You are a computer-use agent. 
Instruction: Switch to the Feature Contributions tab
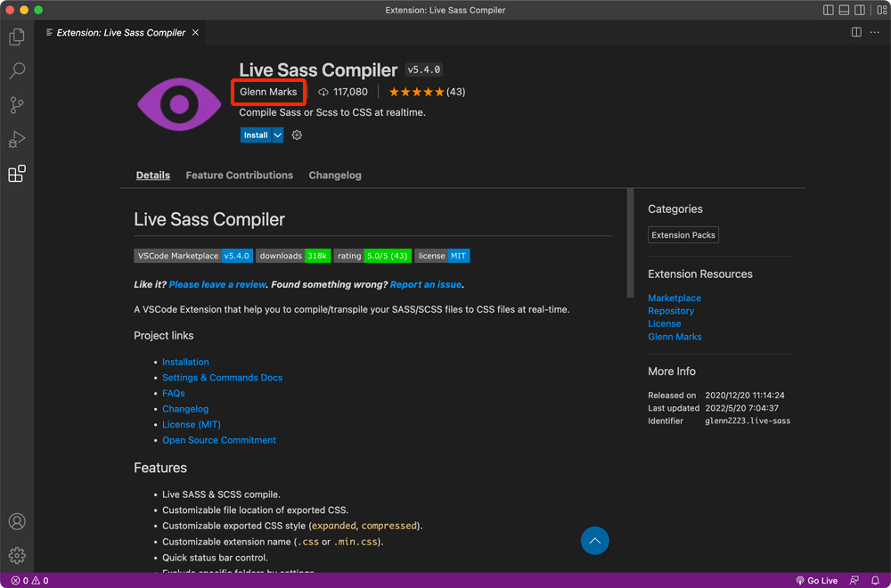[x=239, y=175]
